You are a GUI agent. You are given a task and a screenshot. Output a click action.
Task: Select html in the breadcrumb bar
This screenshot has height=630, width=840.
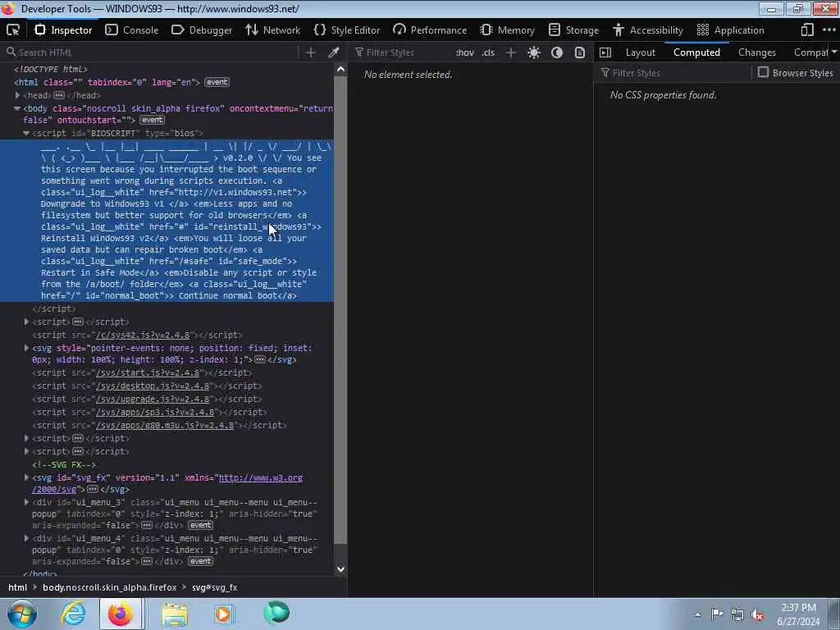coord(18,587)
